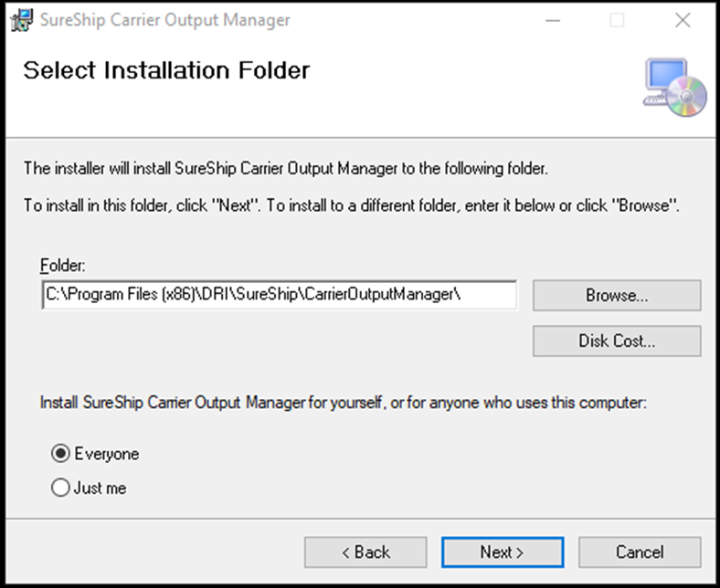Click the computer and disc graphic
The height and width of the screenshot is (588, 720).
[675, 87]
